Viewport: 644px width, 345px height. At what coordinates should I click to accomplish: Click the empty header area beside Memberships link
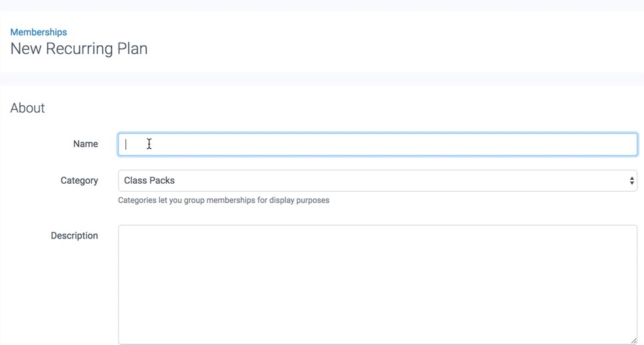point(333,32)
